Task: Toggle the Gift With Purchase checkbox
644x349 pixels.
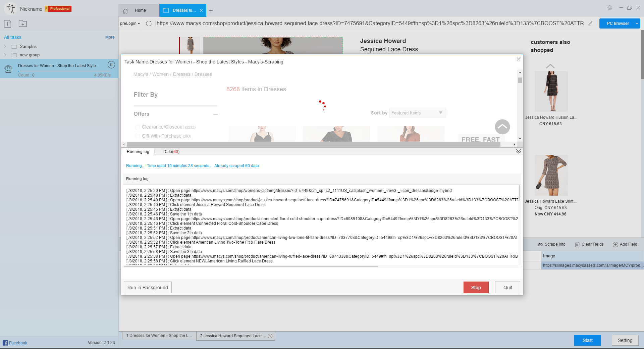Action: click(x=138, y=136)
